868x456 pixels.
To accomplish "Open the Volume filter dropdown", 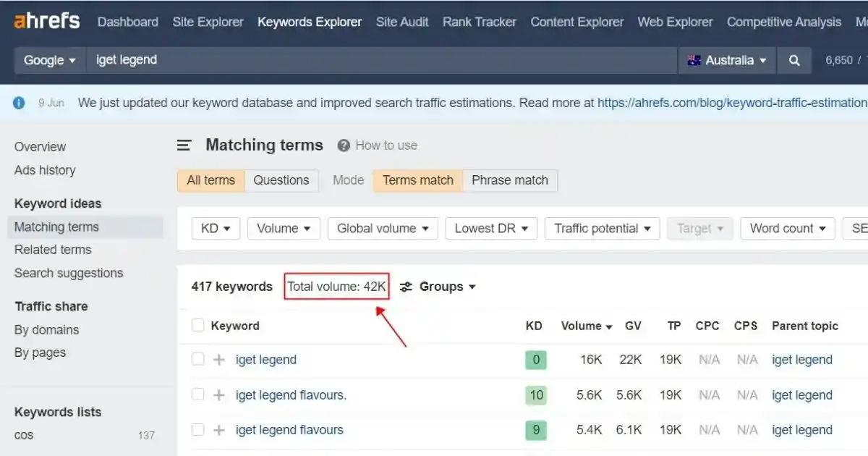I will click(x=284, y=229).
